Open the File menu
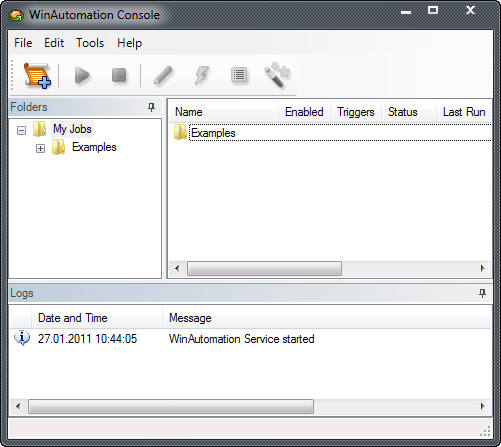 coord(23,43)
